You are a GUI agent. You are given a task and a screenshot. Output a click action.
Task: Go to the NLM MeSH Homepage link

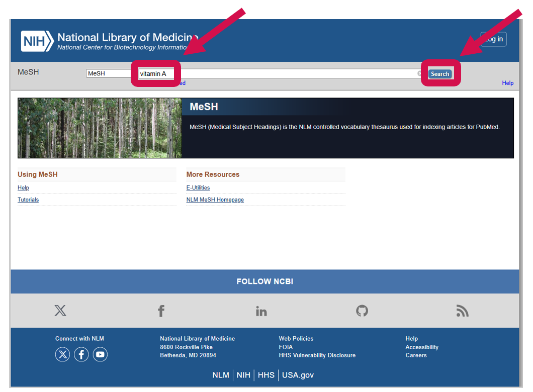click(x=215, y=200)
